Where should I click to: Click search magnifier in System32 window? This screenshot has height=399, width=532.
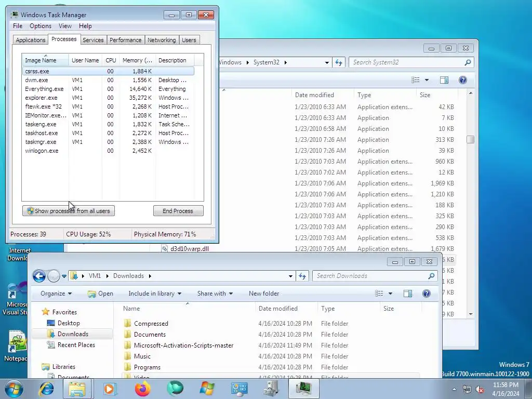tap(468, 62)
